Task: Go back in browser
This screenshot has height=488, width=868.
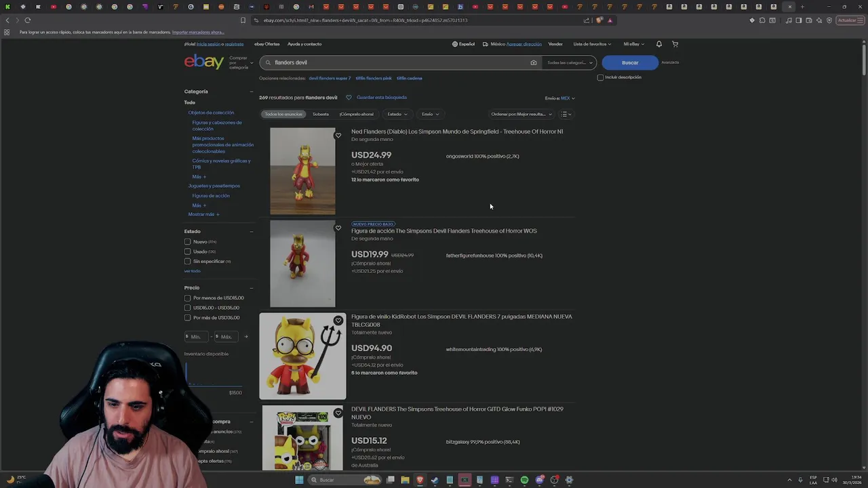Action: tap(7, 20)
